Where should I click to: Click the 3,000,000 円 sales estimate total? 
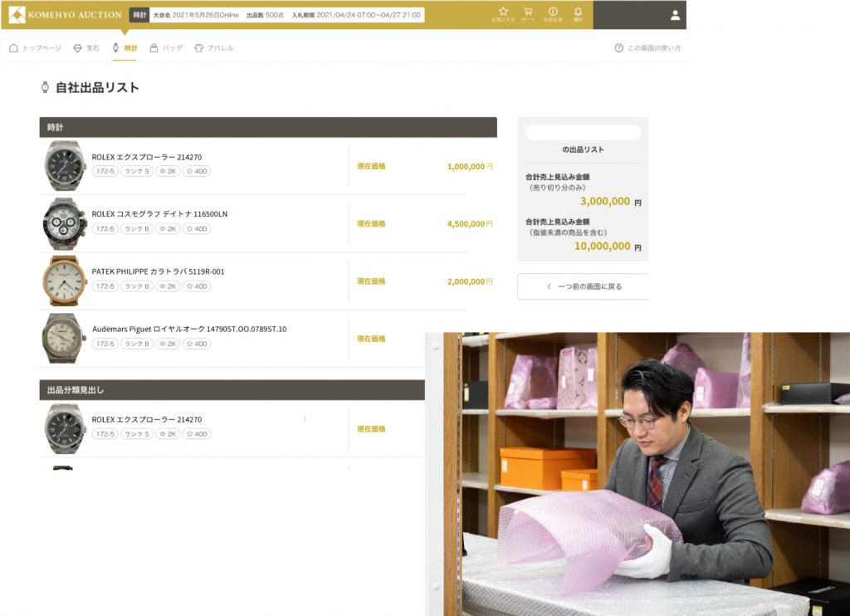(x=610, y=202)
